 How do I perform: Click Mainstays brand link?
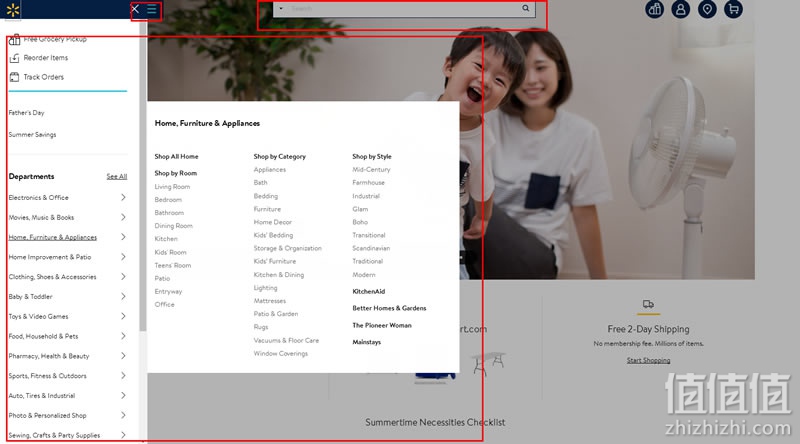coord(366,342)
